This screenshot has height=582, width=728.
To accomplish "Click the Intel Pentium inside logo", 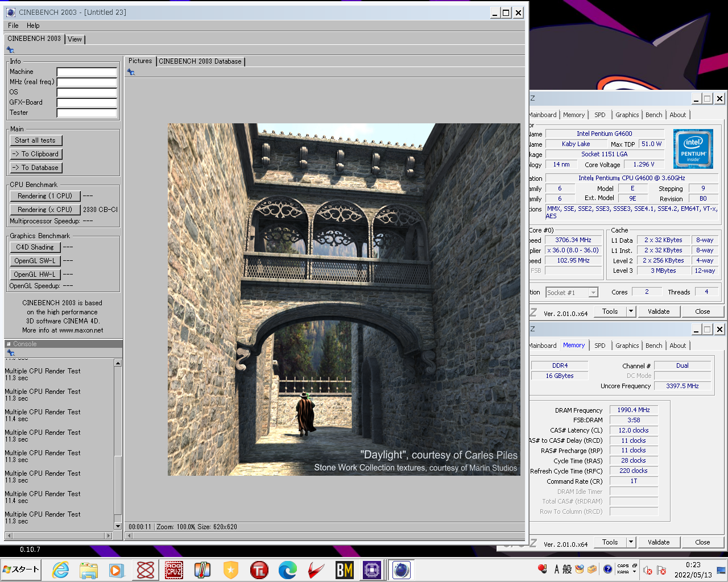I will tap(693, 149).
